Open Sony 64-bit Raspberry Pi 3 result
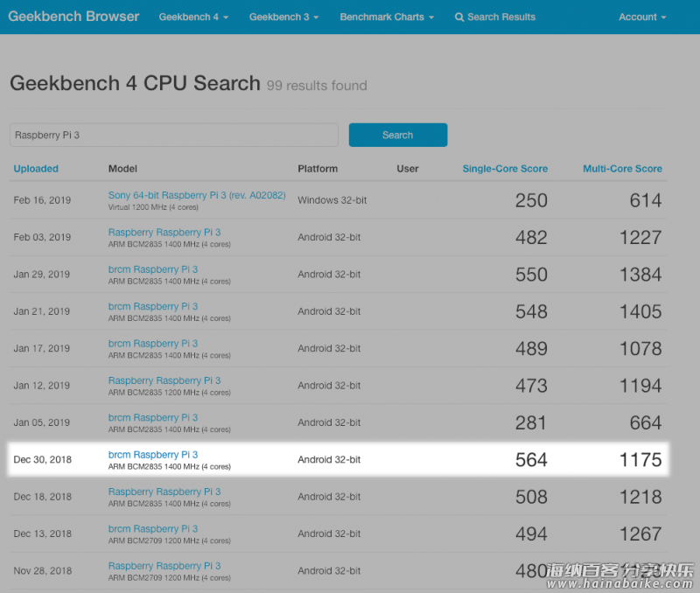700x593 pixels. 197,195
